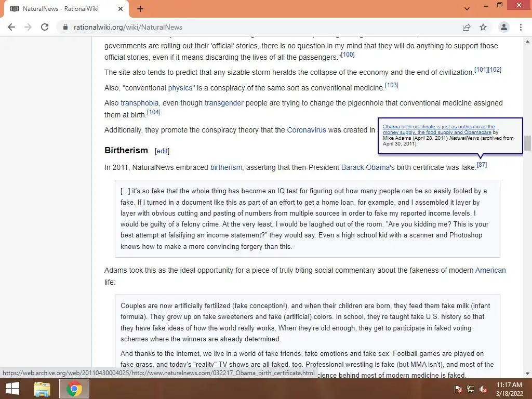Click the flag notification tray icon
The width and height of the screenshot is (532, 399).
(x=458, y=389)
